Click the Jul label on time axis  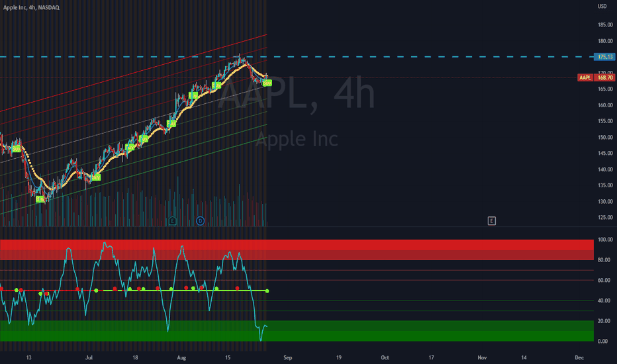point(89,357)
